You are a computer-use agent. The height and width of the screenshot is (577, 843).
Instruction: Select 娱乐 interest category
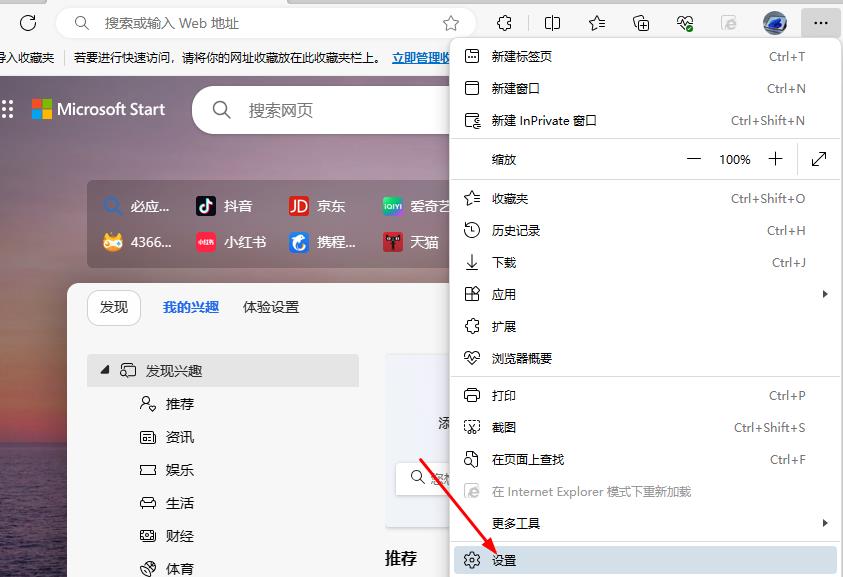click(x=167, y=470)
